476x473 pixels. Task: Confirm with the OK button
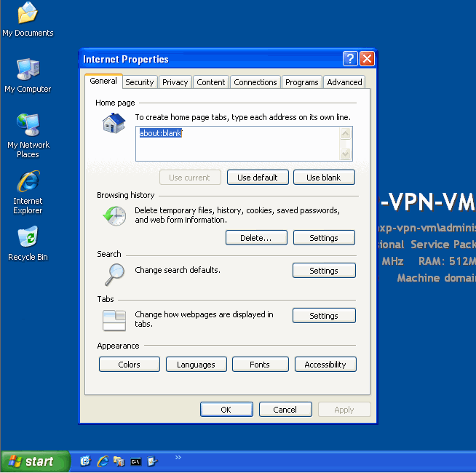tap(226, 410)
